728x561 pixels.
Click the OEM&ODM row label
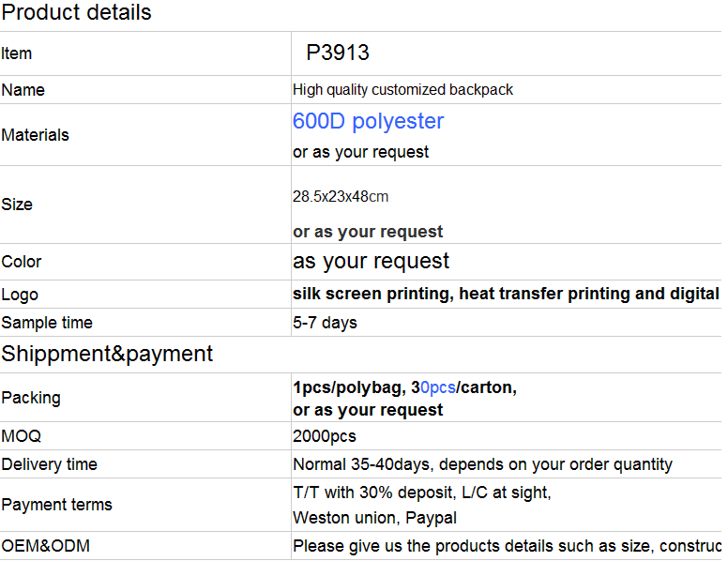45,546
